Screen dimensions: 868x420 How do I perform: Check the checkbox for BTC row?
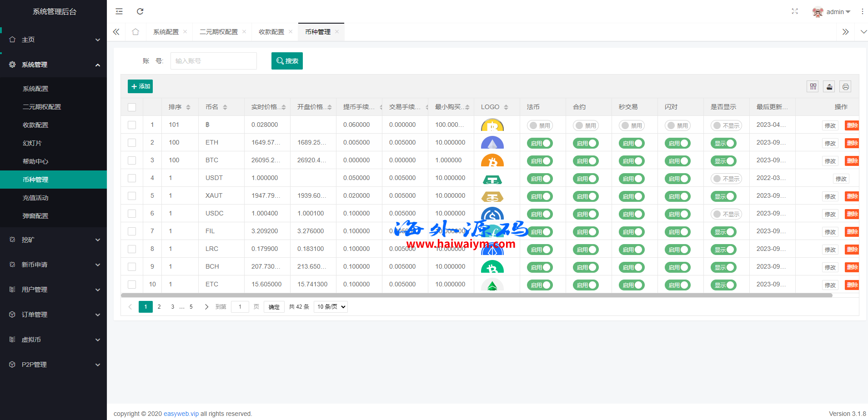[132, 160]
